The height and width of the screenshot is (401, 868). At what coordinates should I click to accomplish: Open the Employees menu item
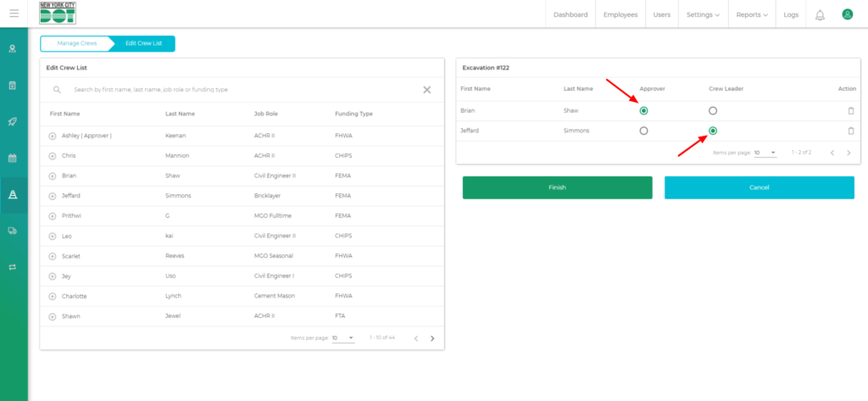(620, 14)
